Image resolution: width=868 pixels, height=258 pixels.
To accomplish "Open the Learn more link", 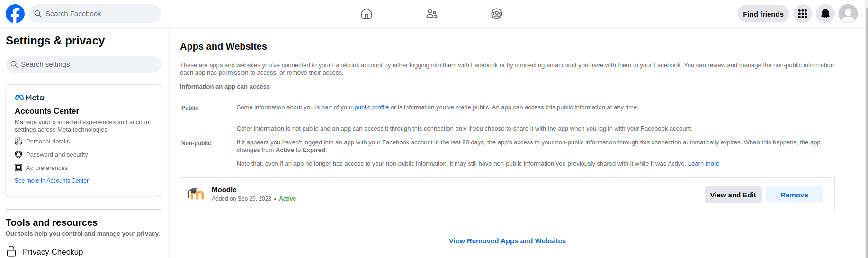I will click(704, 164).
